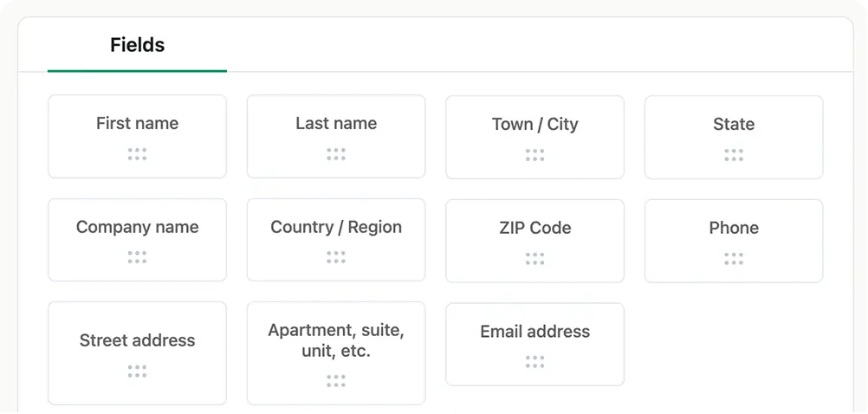Click the drag handle under Phone
Viewport: 868px width, 414px height.
point(734,258)
